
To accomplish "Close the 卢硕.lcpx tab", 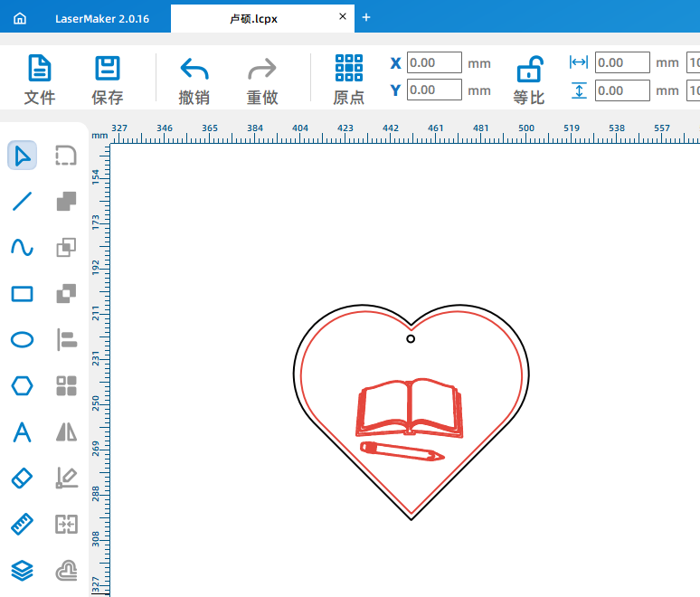I will click(342, 17).
